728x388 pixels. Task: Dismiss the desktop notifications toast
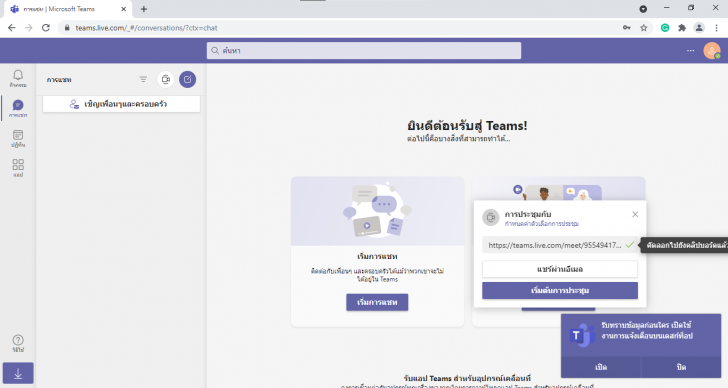coord(681,367)
